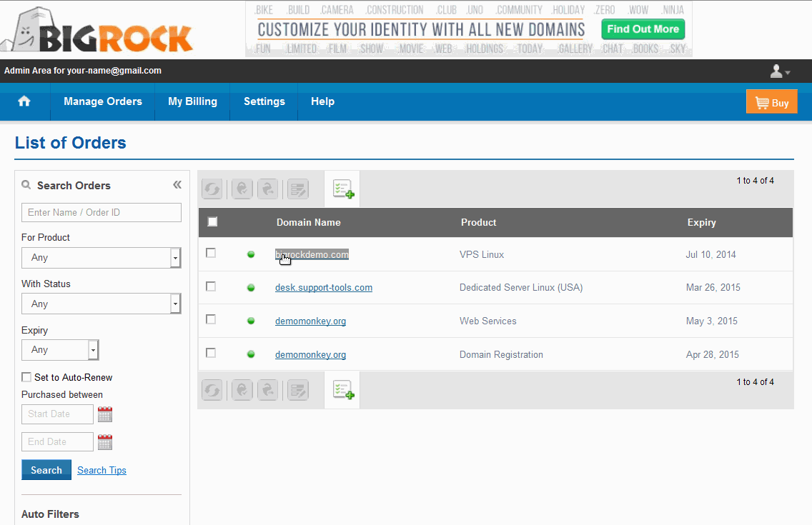This screenshot has height=525, width=812.
Task: Click the top toolbar second curved-arrow icon
Action: pos(242,189)
